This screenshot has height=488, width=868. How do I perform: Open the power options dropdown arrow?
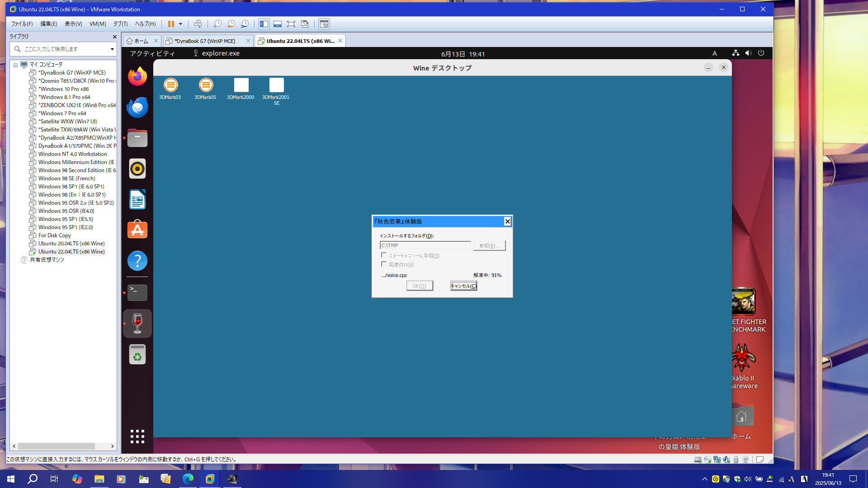(x=180, y=24)
